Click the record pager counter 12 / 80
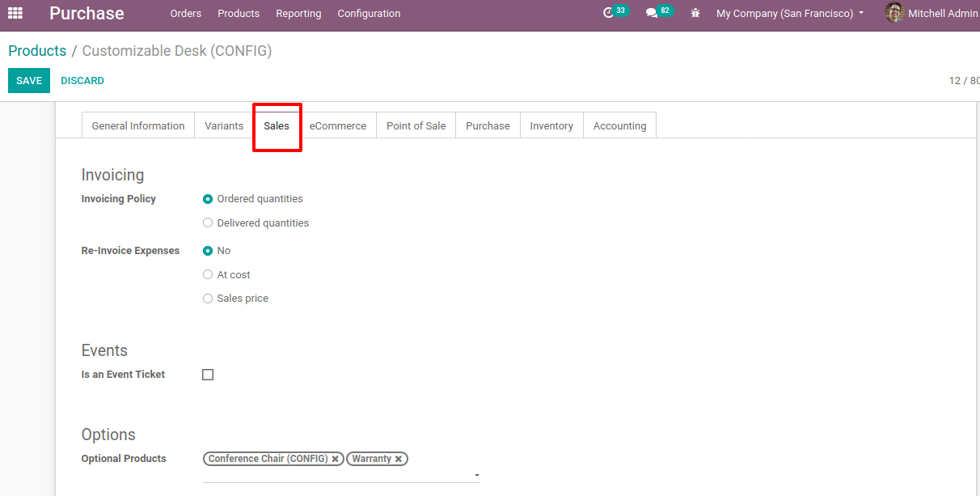Viewport: 980px width, 496px height. click(964, 81)
